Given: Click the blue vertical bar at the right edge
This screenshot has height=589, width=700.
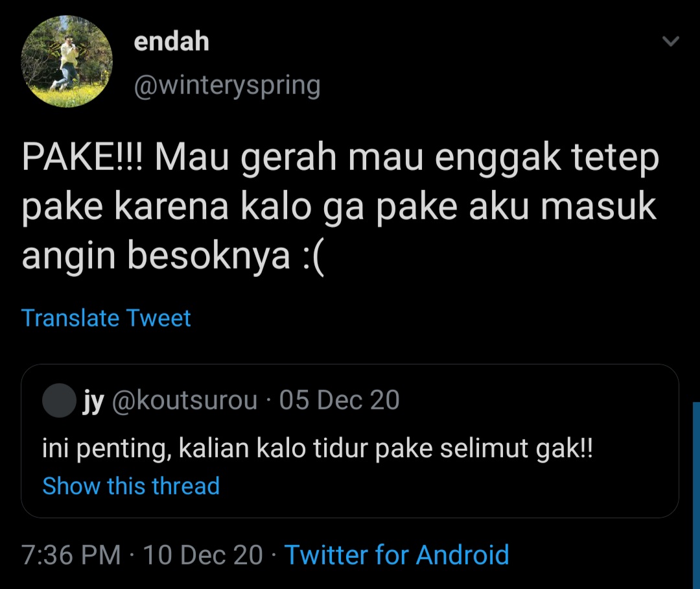Looking at the screenshot, I should tap(696, 495).
